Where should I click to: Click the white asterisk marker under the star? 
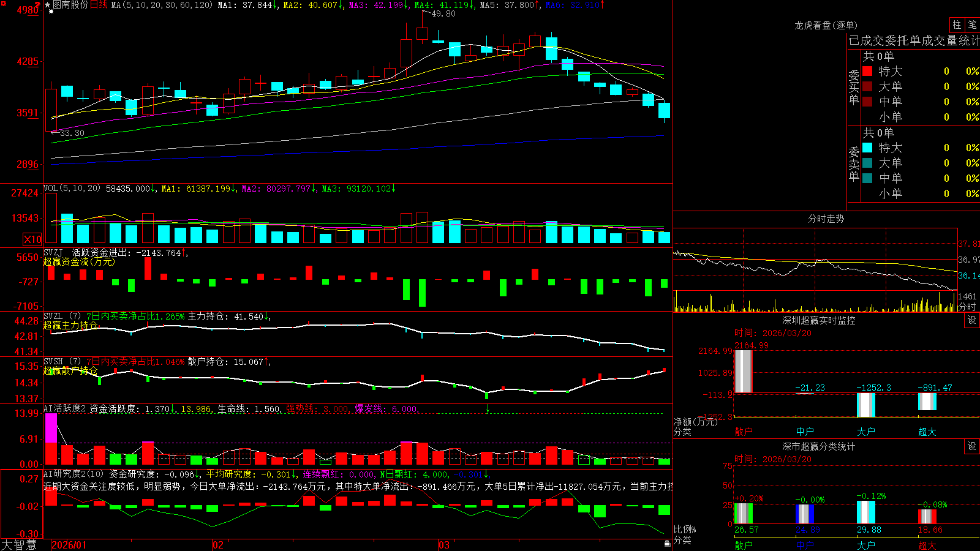[51, 11]
